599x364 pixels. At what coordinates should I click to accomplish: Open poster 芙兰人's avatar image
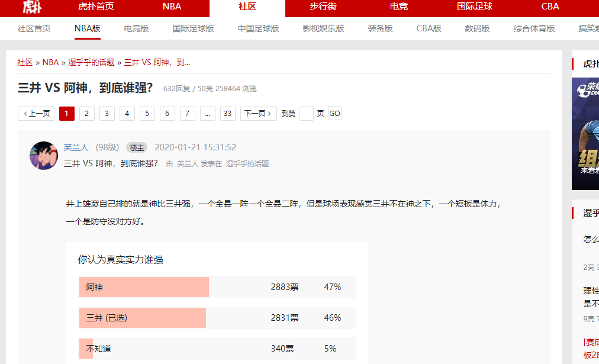(44, 156)
